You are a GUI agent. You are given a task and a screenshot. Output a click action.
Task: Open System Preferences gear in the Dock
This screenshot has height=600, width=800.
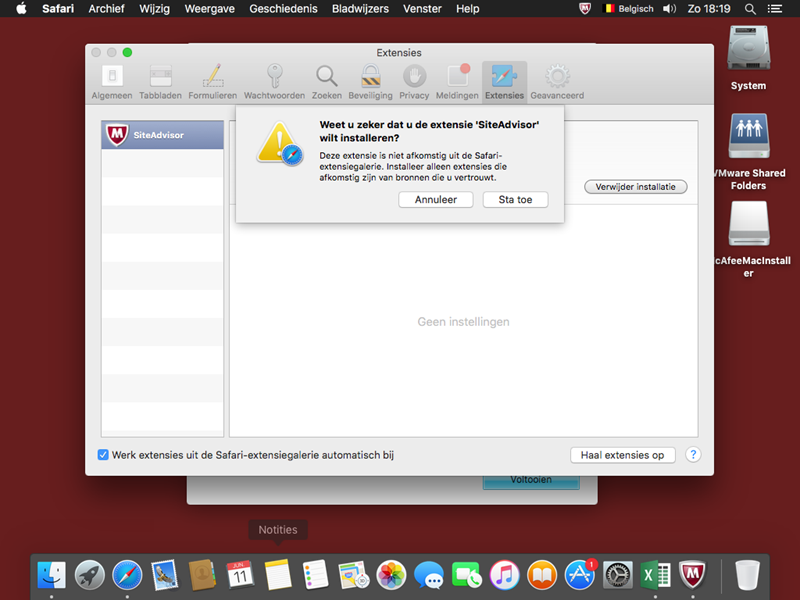pyautogui.click(x=617, y=575)
